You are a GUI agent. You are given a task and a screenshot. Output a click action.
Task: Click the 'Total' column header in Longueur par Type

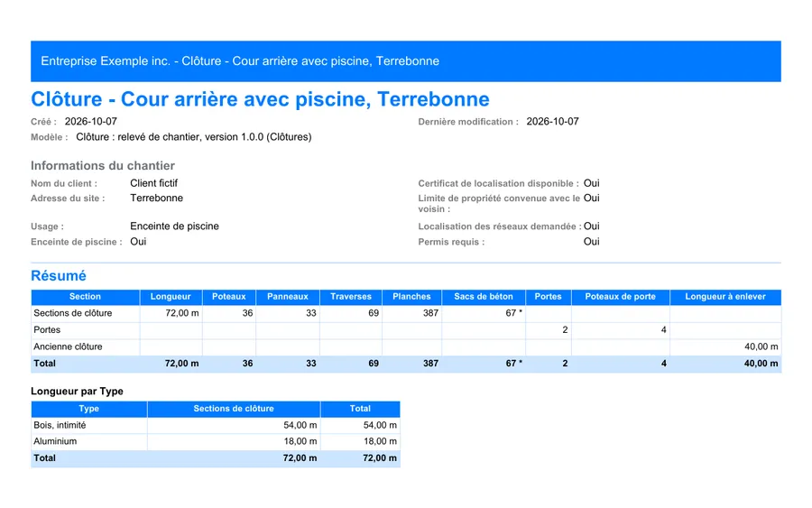(360, 409)
